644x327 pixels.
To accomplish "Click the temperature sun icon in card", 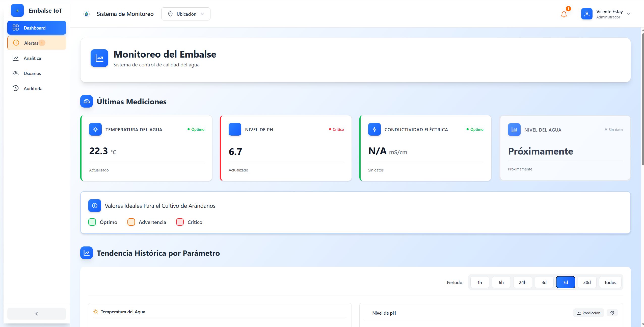I will tap(95, 129).
